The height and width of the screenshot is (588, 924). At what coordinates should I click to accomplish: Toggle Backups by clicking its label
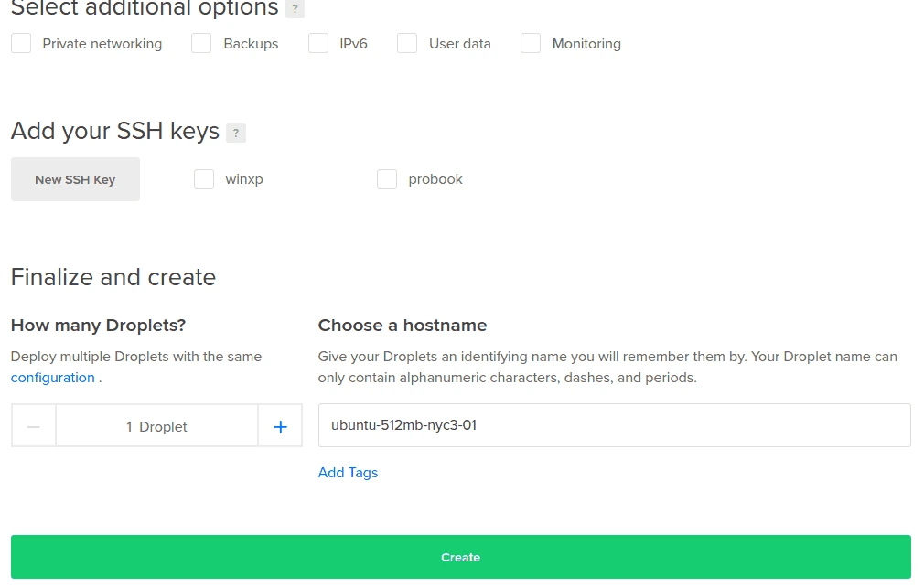(250, 43)
